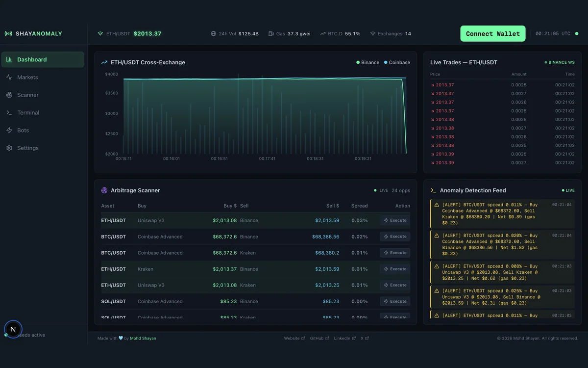This screenshot has height=368, width=588.
Task: Click the 00:15:11 chart time label
Action: [123, 158]
